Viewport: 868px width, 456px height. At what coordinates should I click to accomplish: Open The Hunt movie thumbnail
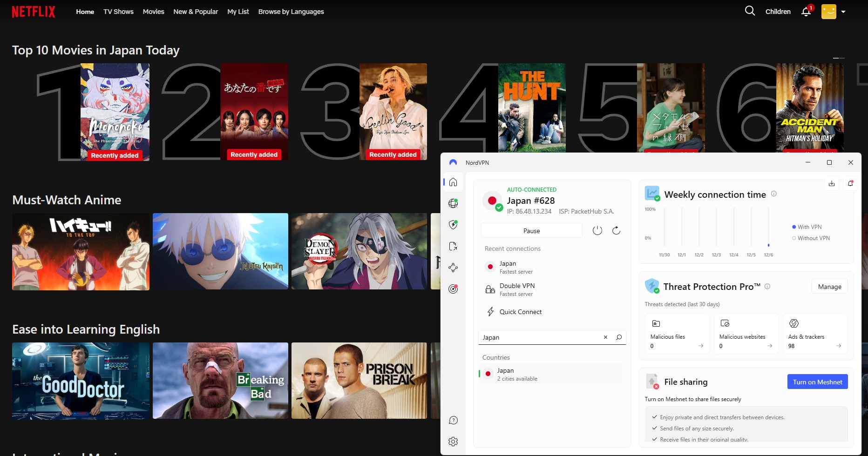tap(532, 108)
